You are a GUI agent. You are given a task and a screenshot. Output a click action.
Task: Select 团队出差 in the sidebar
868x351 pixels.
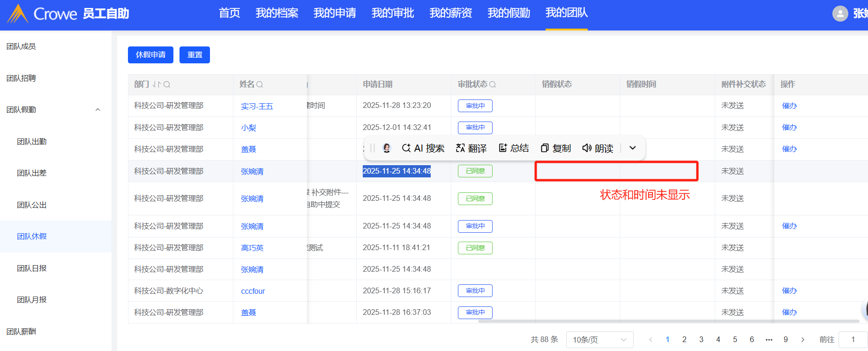pyautogui.click(x=32, y=173)
